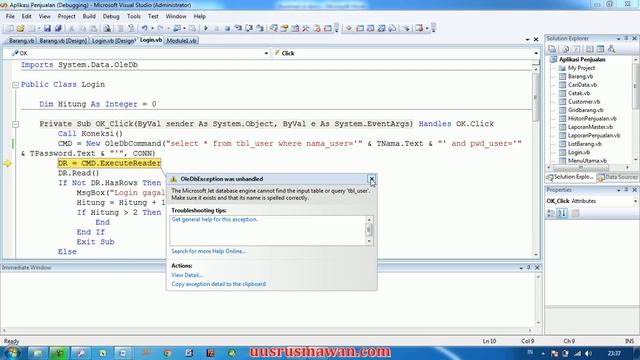The width and height of the screenshot is (640, 360).
Task: Switch to the Module1.vb tab
Action: coord(182,41)
